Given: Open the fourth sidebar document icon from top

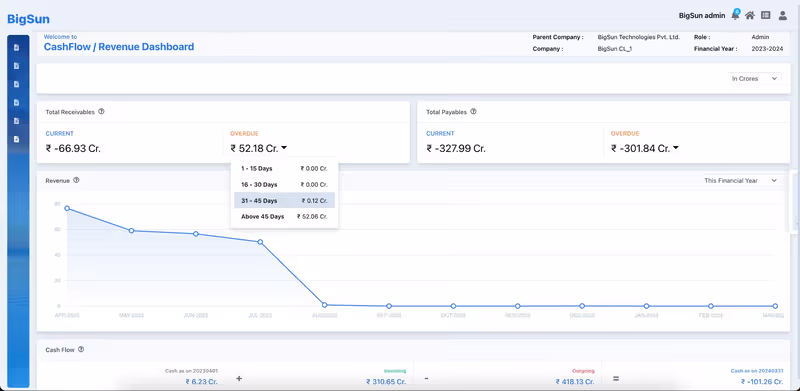Looking at the screenshot, I should click(x=16, y=103).
